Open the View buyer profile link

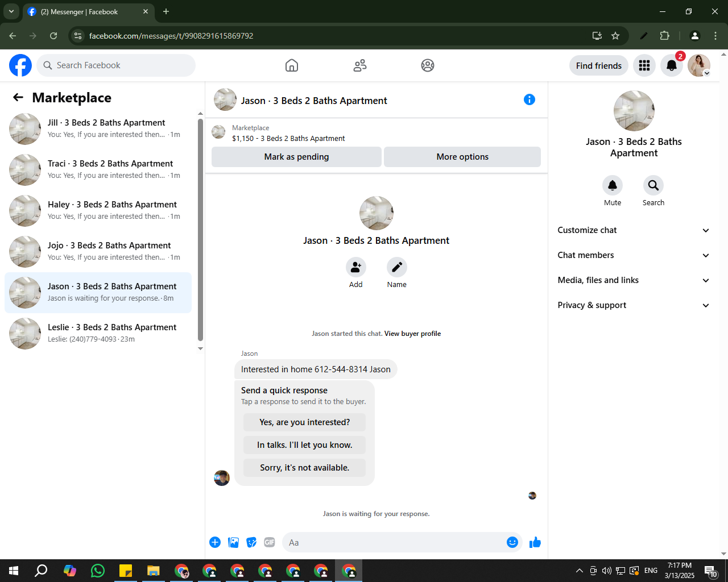(412, 334)
